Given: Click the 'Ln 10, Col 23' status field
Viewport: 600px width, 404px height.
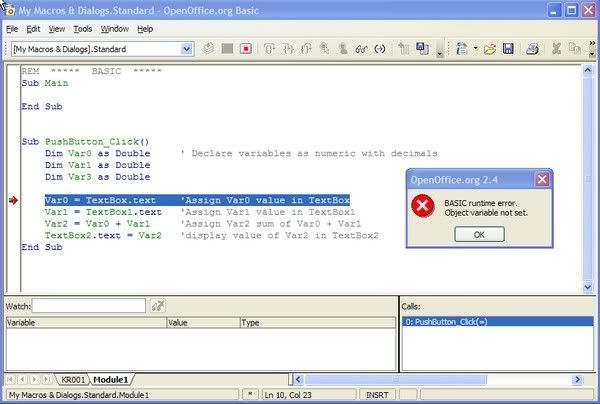Looking at the screenshot, I should [x=308, y=395].
